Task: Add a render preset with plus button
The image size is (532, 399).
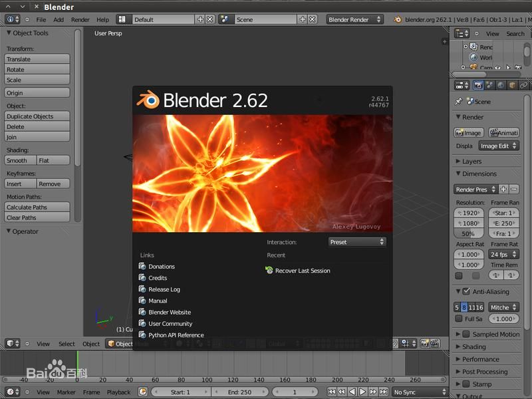Action: [503, 190]
